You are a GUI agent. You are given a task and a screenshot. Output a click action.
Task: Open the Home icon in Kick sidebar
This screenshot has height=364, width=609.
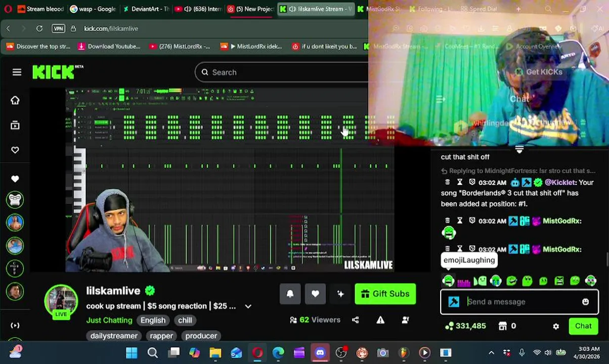point(15,100)
